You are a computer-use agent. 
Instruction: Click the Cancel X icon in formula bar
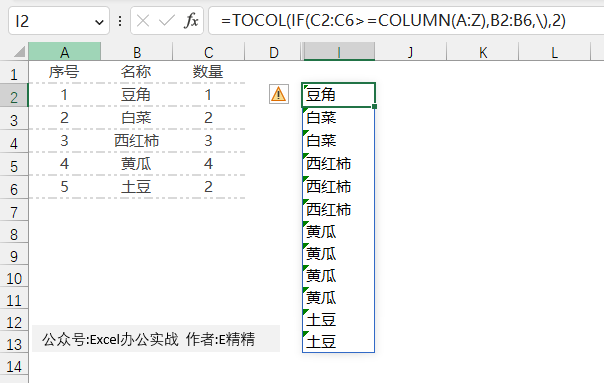(x=143, y=21)
